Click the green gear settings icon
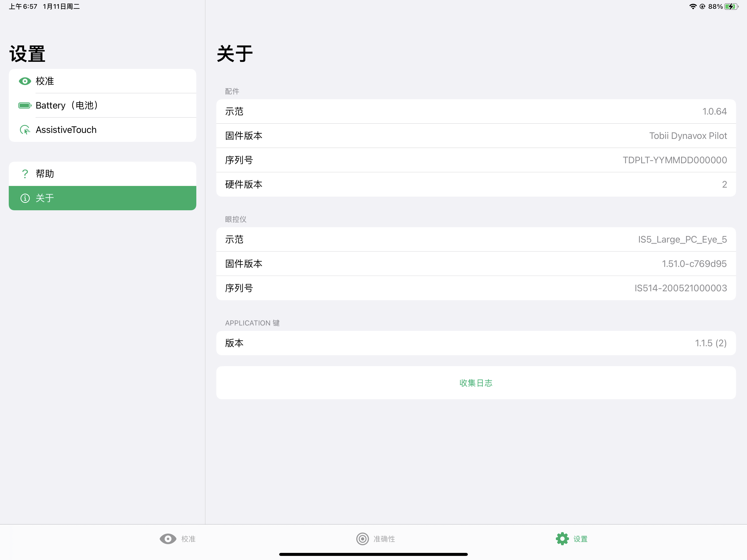 [562, 539]
